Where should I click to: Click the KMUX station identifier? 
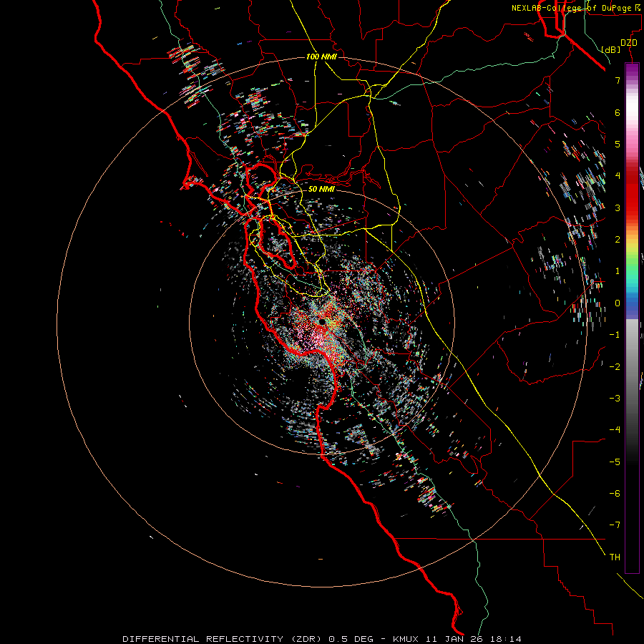406,639
